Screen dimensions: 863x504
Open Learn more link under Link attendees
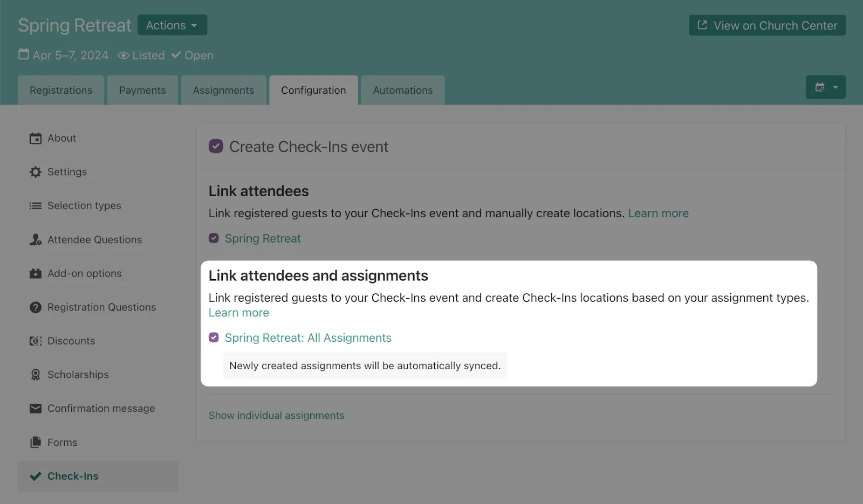658,213
